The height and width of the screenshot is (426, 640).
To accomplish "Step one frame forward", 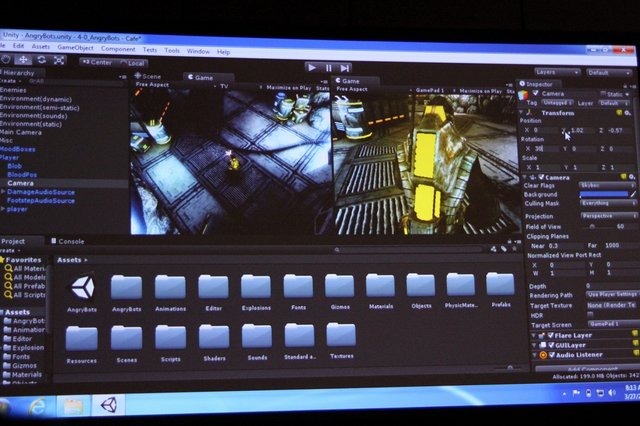I will pyautogui.click(x=345, y=68).
